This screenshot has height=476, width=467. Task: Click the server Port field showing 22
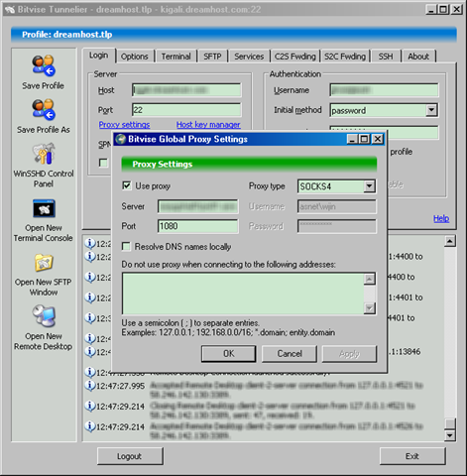(186, 110)
